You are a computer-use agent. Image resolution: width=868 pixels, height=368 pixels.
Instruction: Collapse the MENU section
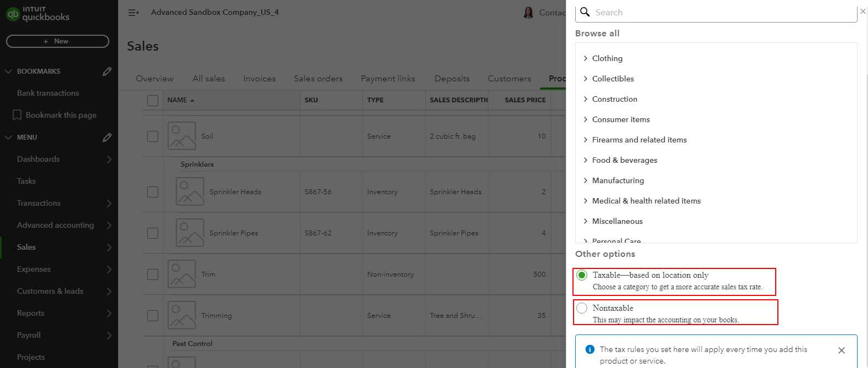[x=8, y=138]
